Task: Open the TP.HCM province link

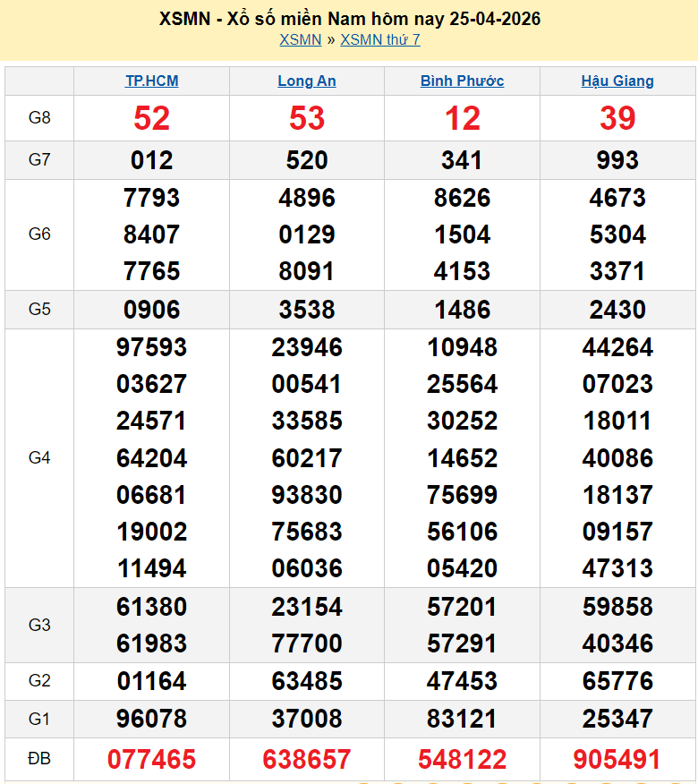Action: pos(151,81)
